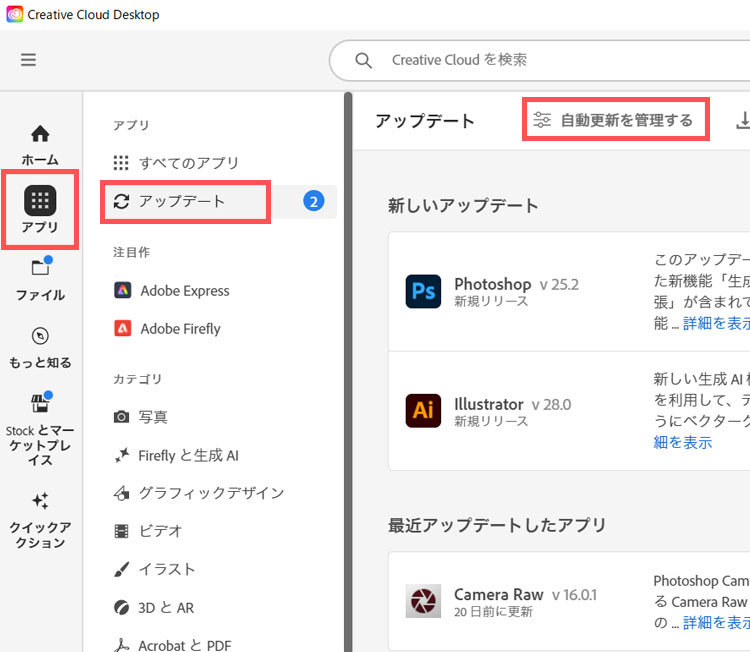Click the sidebar vertical scrollbar
This screenshot has height=652, width=750.
click(348, 372)
